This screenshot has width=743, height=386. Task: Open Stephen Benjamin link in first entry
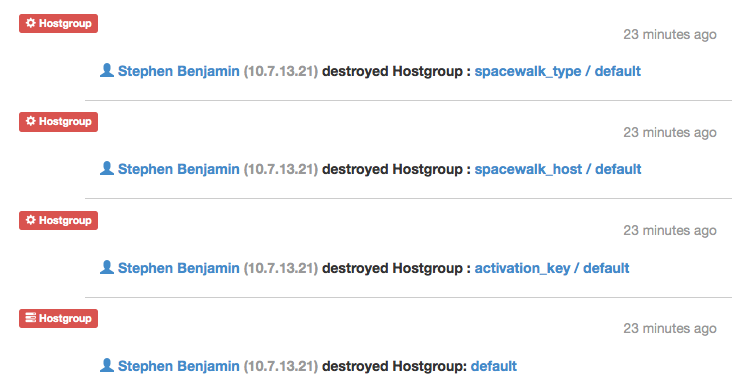(179, 71)
